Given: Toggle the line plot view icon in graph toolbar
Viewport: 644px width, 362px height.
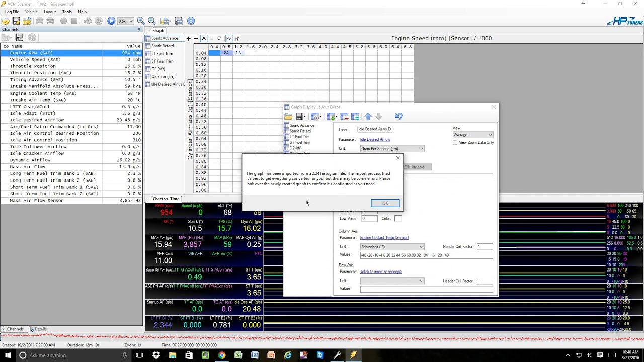Looking at the screenshot, I should point(229,38).
